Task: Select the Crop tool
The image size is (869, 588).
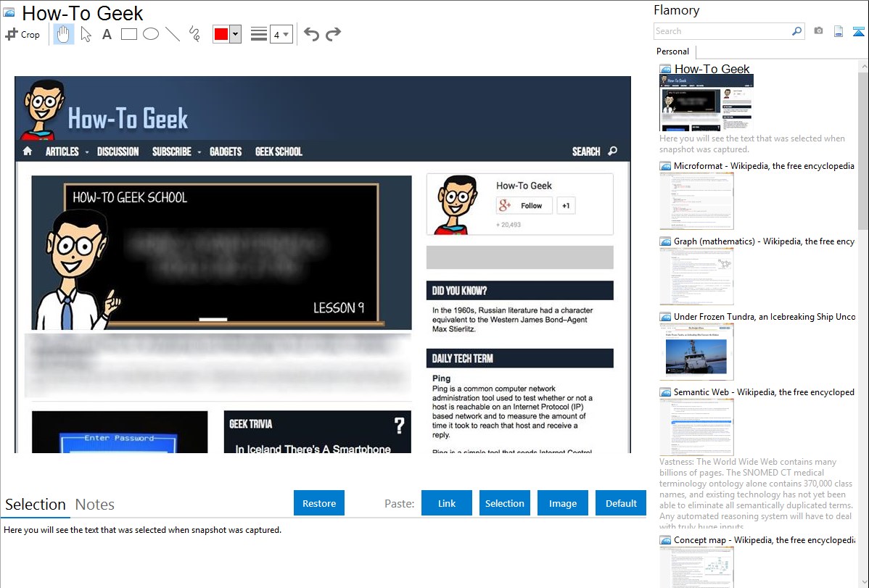Action: click(x=22, y=34)
